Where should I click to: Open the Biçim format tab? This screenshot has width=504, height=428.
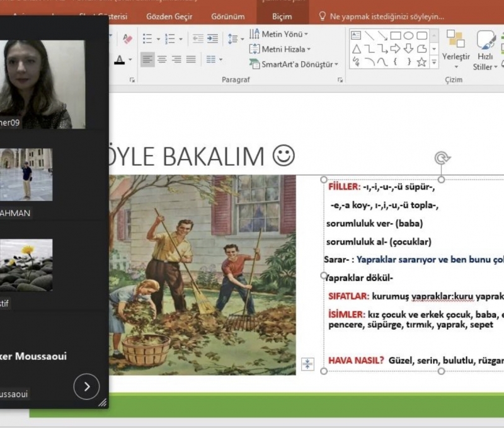(x=282, y=16)
